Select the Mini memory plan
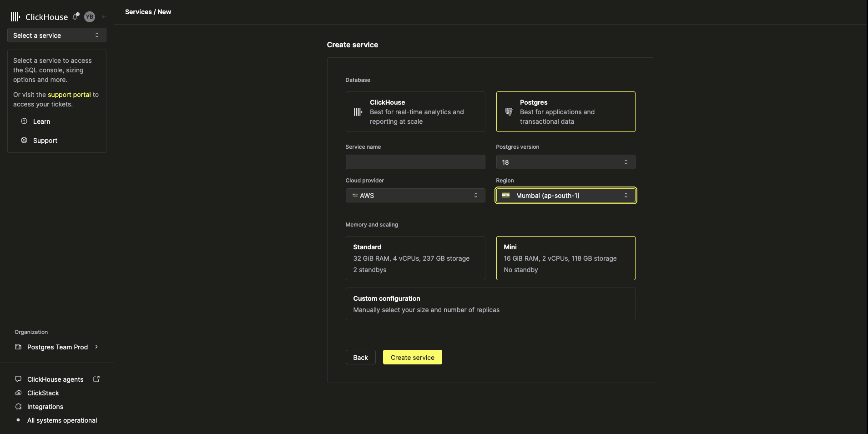Viewport: 868px width, 434px height. (x=565, y=258)
